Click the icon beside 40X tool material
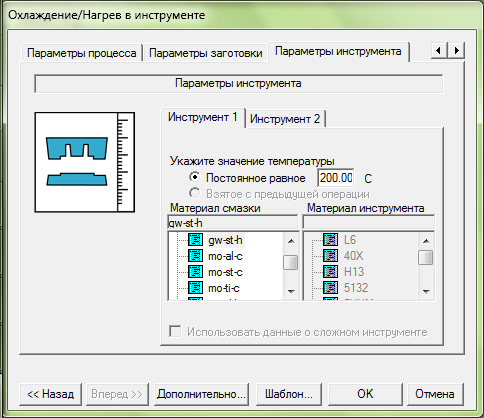The height and width of the screenshot is (418, 484). [330, 256]
